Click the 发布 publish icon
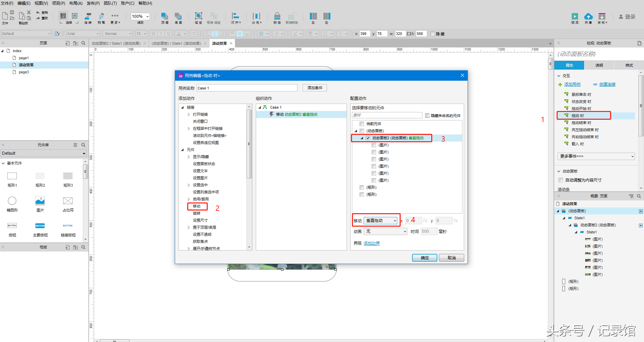644x342 pixels. [x=602, y=16]
